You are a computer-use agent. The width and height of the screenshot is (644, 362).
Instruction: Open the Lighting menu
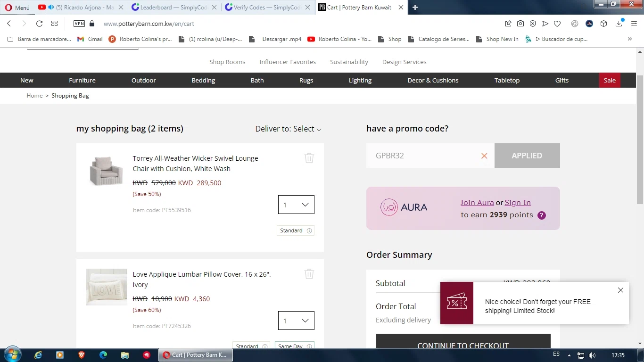tap(360, 80)
